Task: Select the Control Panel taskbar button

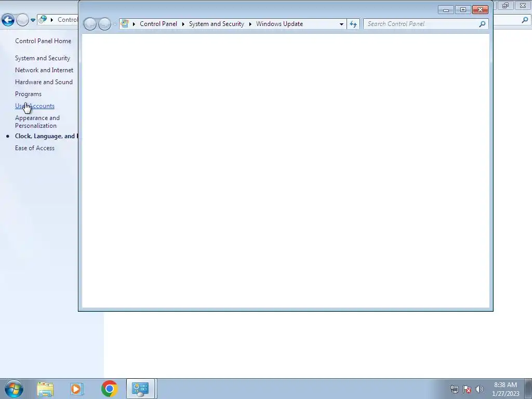Action: pos(140,389)
